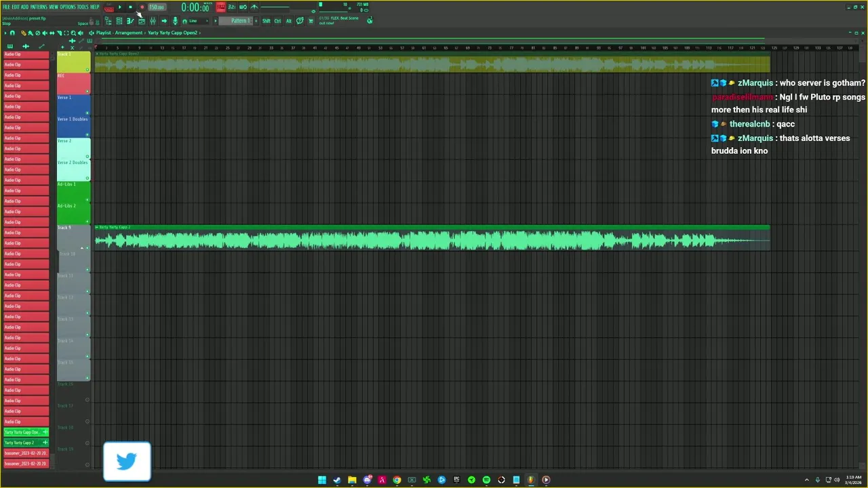Click Playlist - Arrangement breadcrumb
The image size is (868, 488).
tap(119, 33)
